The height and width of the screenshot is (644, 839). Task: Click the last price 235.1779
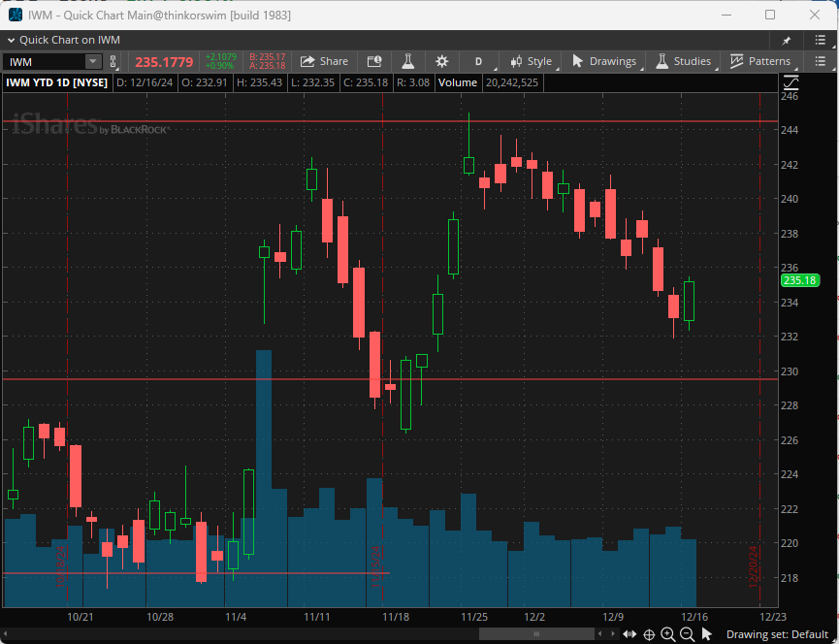click(x=164, y=62)
